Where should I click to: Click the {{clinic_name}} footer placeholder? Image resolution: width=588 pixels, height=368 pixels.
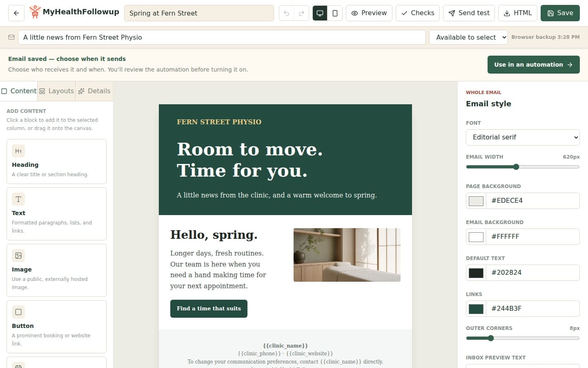(285, 346)
